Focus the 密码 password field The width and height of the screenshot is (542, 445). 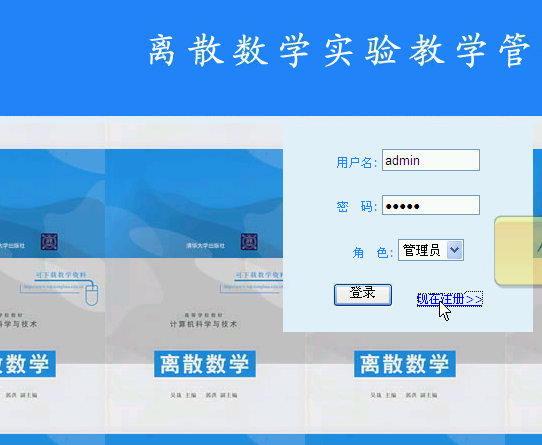(431, 205)
